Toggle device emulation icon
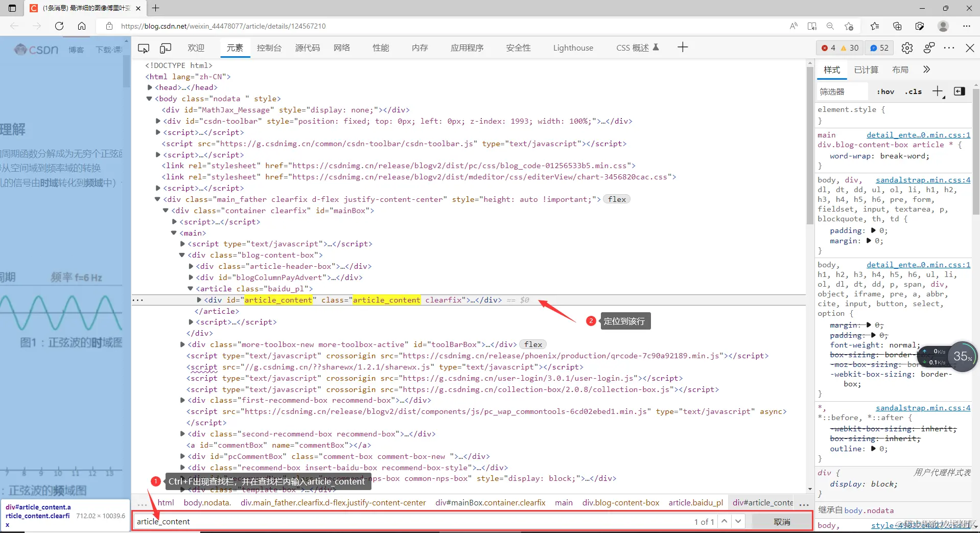The image size is (980, 533). click(x=166, y=48)
